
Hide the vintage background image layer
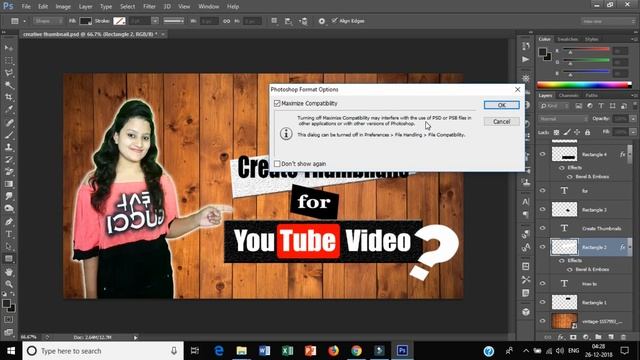point(542,321)
